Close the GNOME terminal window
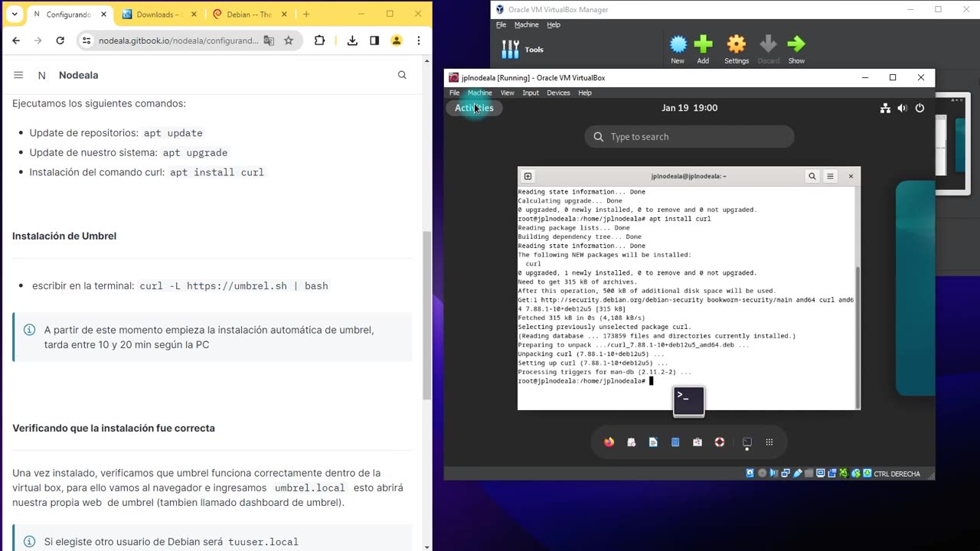The width and height of the screenshot is (980, 551). tap(851, 176)
